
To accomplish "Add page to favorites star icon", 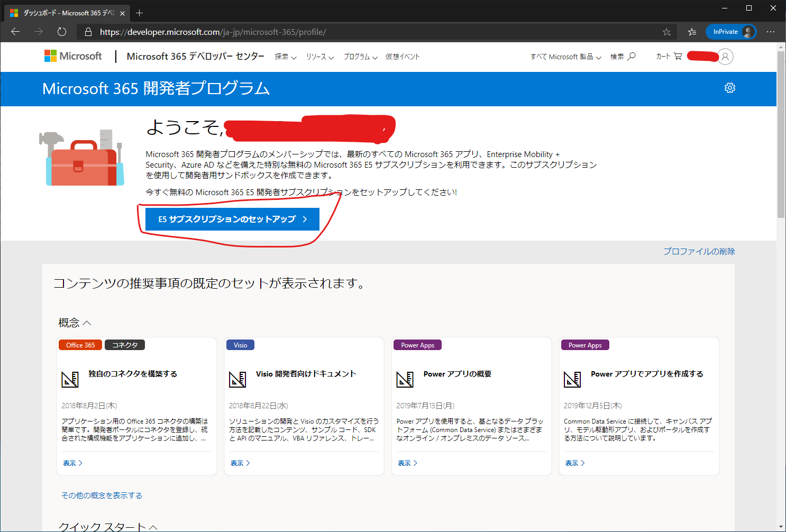I will 666,32.
